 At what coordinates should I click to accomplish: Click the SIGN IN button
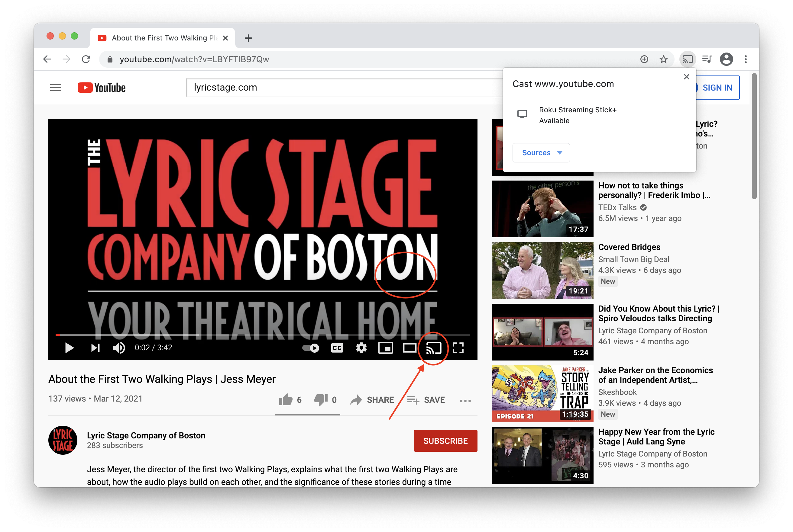pyautogui.click(x=717, y=88)
